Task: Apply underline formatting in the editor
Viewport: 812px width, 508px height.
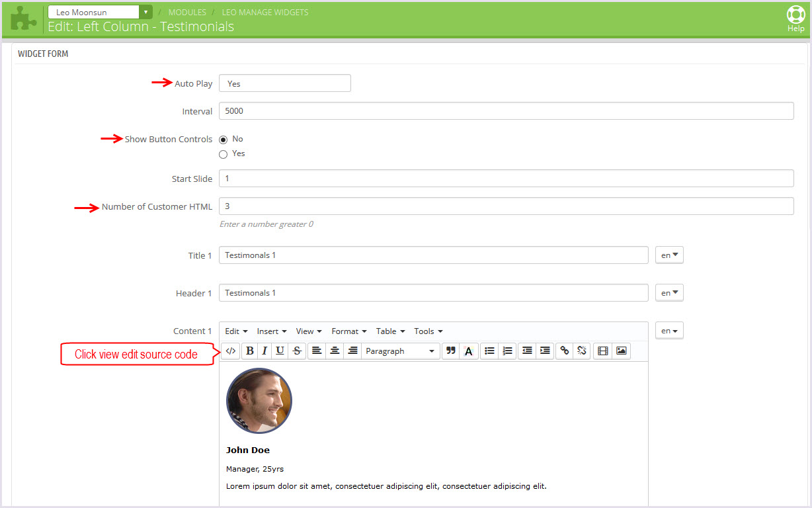Action: tap(280, 351)
